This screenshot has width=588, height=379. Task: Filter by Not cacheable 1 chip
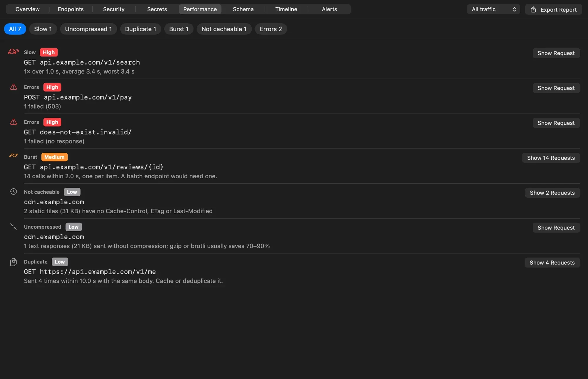pyautogui.click(x=224, y=29)
